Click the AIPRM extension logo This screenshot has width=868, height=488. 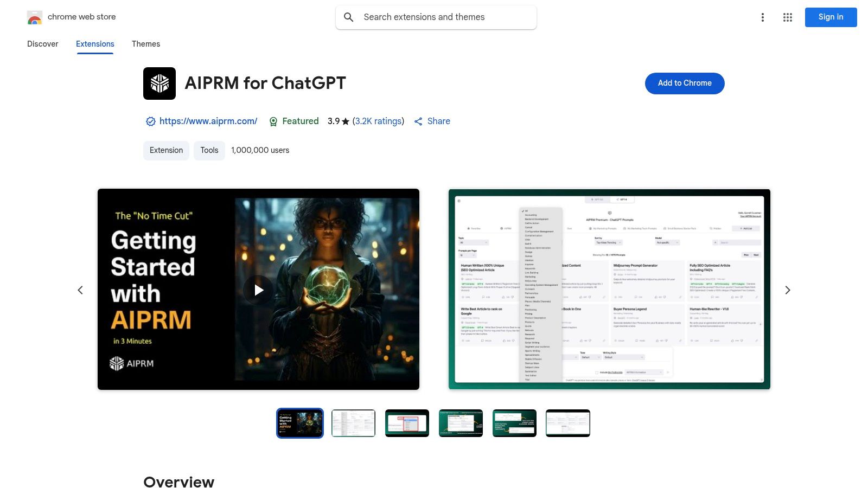point(159,83)
